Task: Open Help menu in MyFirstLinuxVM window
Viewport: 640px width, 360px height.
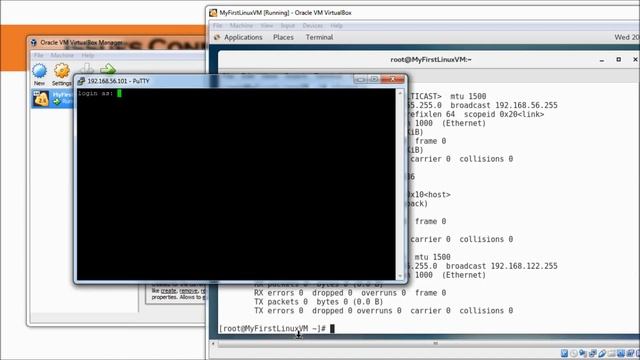Action: [x=336, y=25]
